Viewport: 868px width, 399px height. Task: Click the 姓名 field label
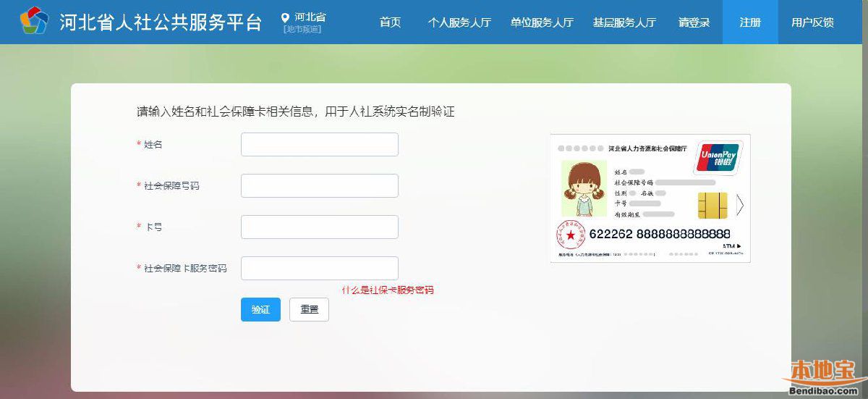[153, 145]
